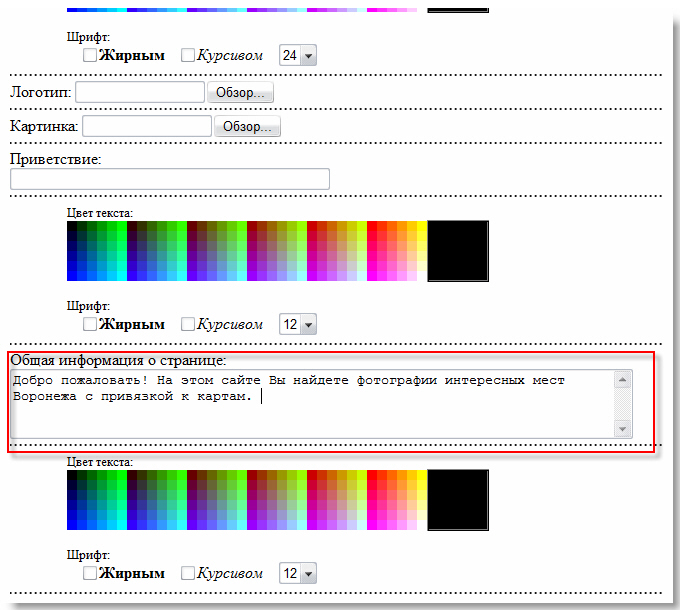Image resolution: width=680 pixels, height=610 pixels.
Task: Open the font size dropdown showing 24
Action: [298, 55]
